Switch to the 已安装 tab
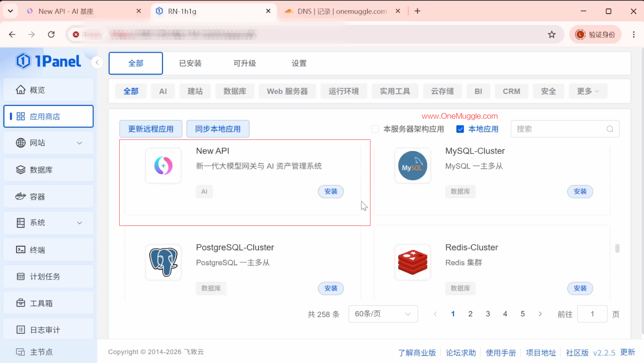This screenshot has width=644, height=363. click(190, 63)
